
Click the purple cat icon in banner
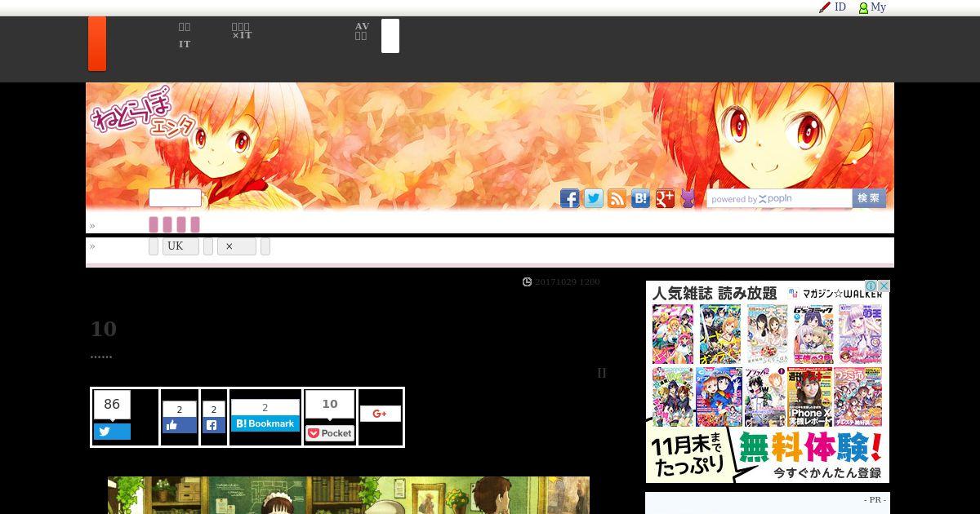tap(688, 198)
